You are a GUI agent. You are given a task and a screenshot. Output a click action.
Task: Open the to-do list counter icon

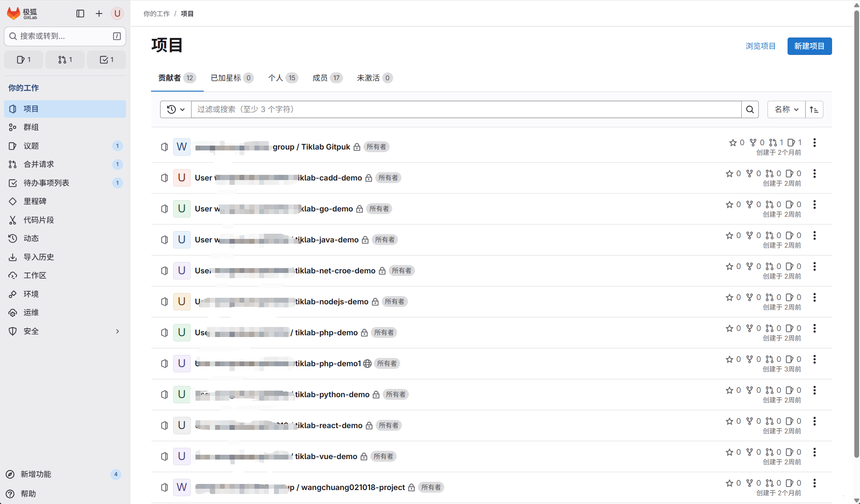pyautogui.click(x=106, y=60)
